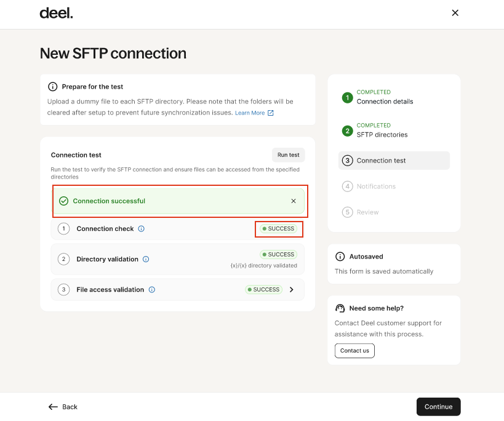
Task: Click the Need some help support icon
Action: 340,308
